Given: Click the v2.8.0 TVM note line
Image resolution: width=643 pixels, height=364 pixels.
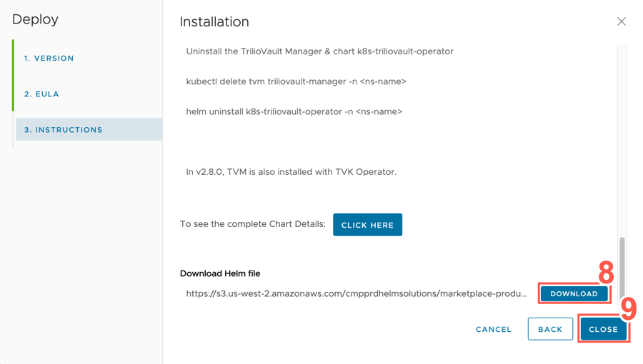Looking at the screenshot, I should pos(291,172).
